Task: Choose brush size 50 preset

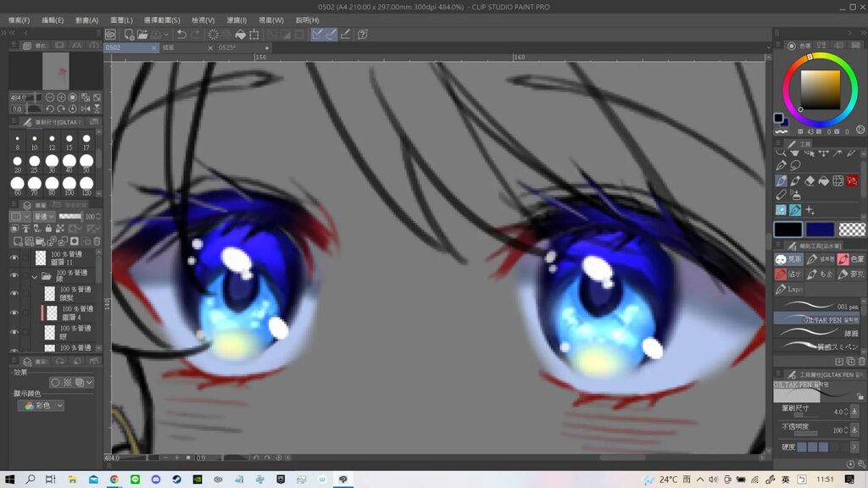Action: [86, 164]
